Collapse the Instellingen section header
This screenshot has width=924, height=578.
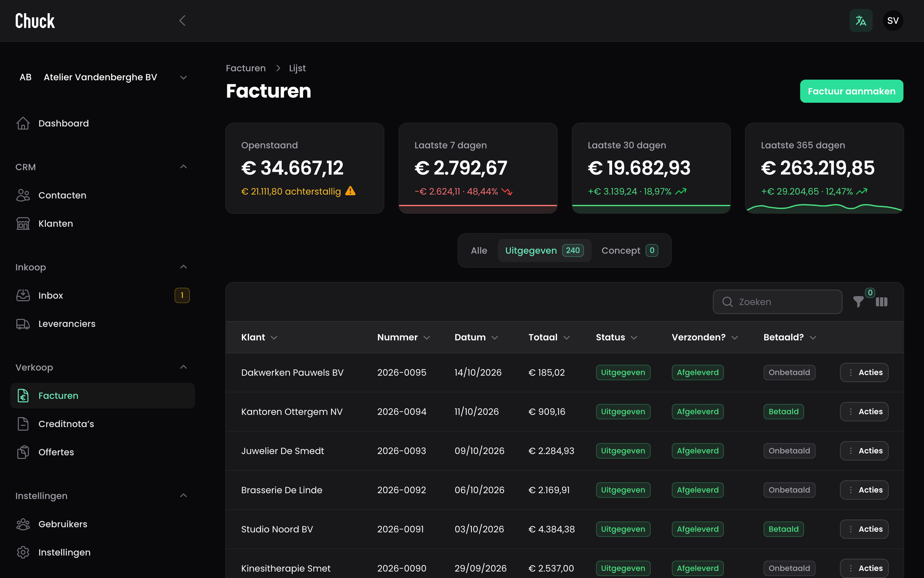[x=183, y=495]
